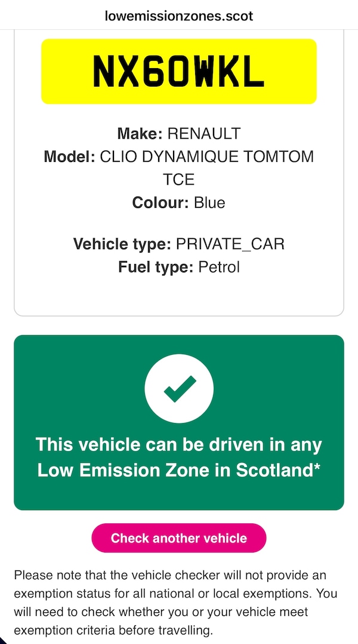Click the 'Low Emission Zone in Scotland' text
This screenshot has width=358, height=644.
coord(174,470)
